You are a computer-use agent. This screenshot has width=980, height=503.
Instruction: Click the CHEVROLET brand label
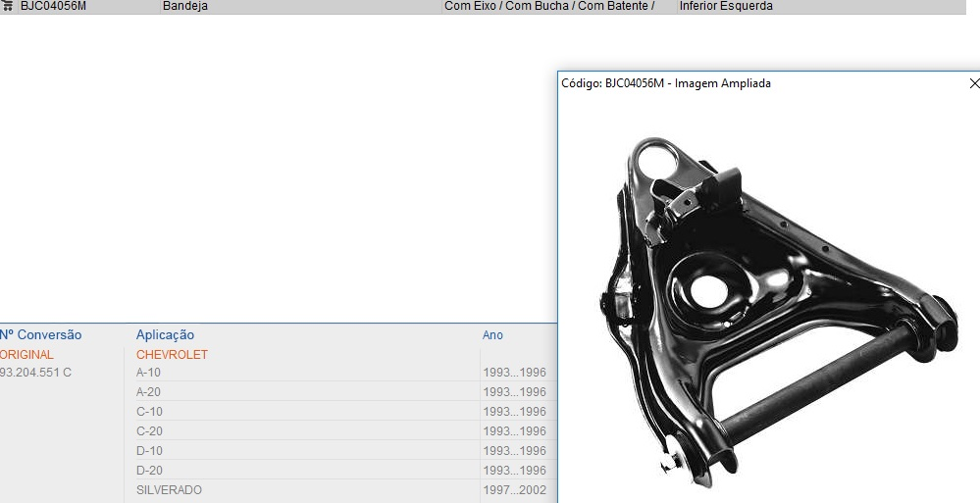172,355
